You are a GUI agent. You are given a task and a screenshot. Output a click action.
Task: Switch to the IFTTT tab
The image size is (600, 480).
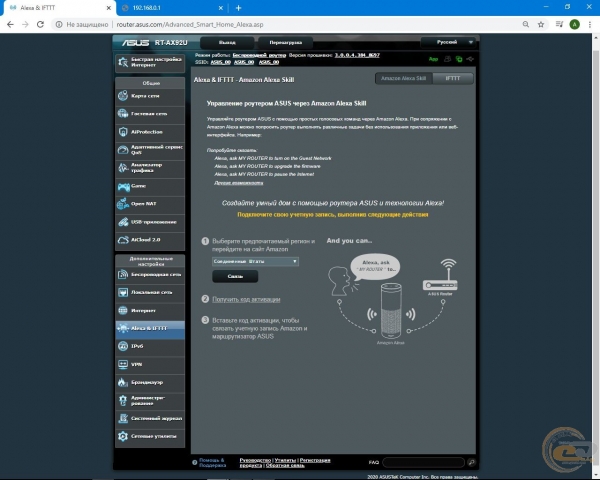pyautogui.click(x=453, y=78)
